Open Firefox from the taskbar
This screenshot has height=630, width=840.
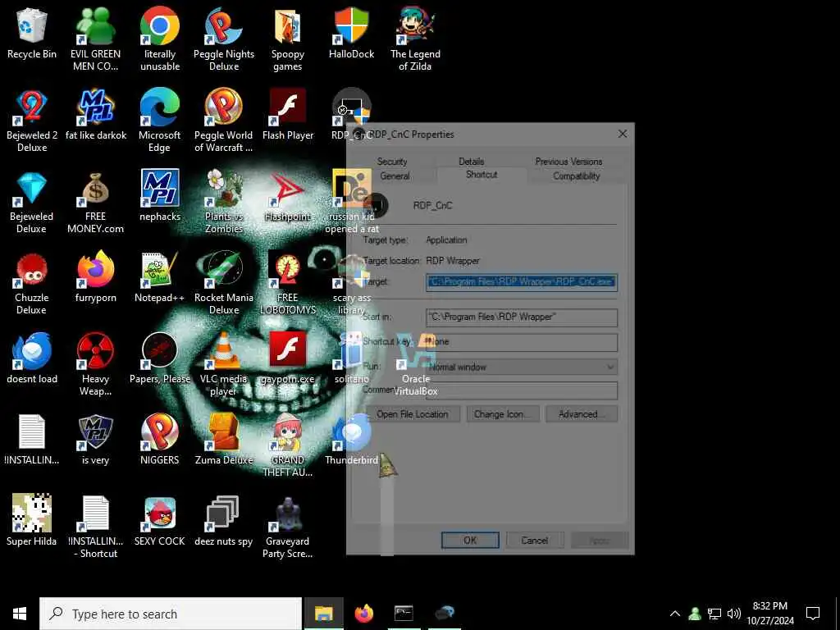tap(363, 614)
